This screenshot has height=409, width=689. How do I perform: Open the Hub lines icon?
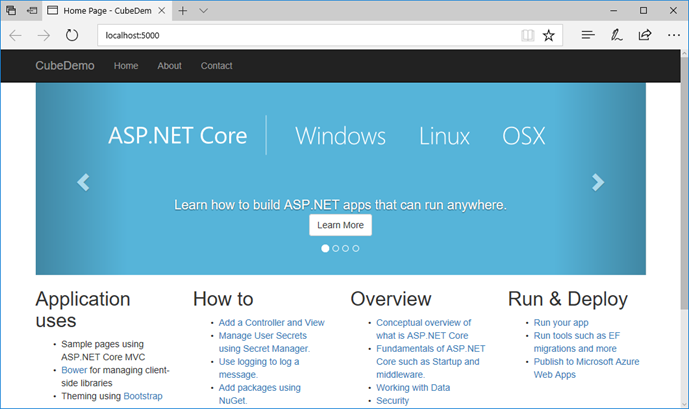[x=588, y=35]
